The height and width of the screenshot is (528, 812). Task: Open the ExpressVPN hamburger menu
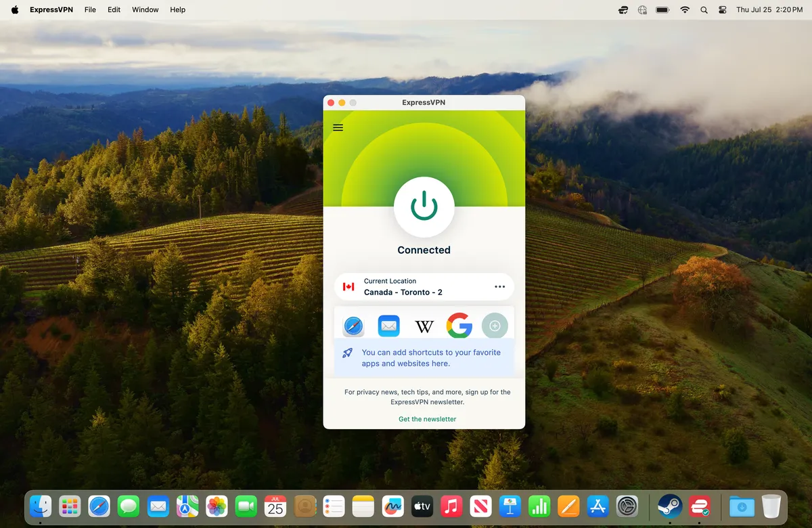click(338, 127)
